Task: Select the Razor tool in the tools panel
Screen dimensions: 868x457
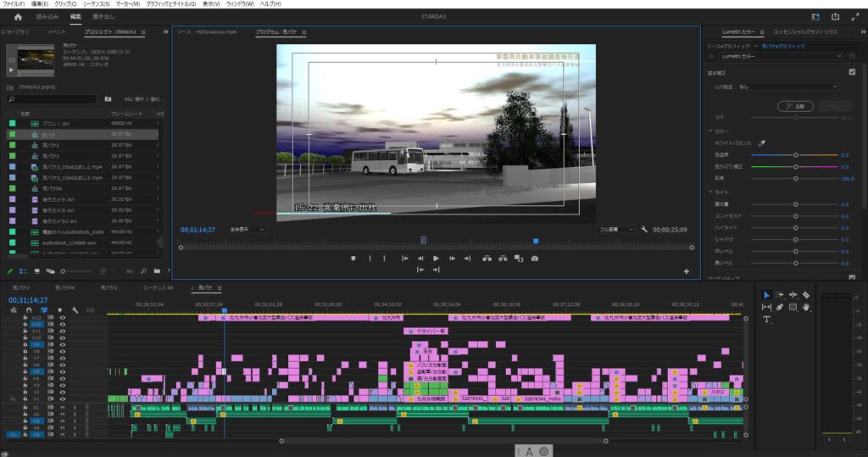Action: (806, 295)
